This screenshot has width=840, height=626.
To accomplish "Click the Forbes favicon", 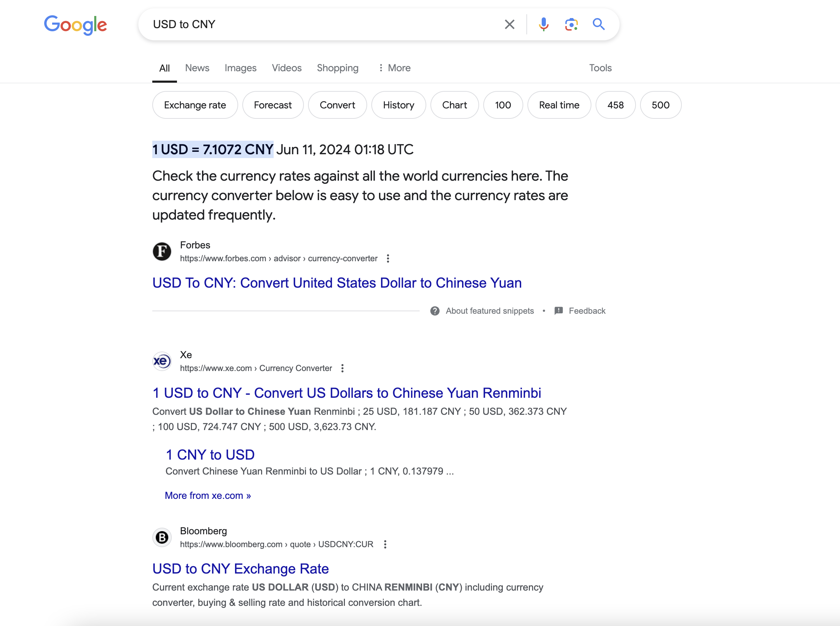I will [x=162, y=251].
